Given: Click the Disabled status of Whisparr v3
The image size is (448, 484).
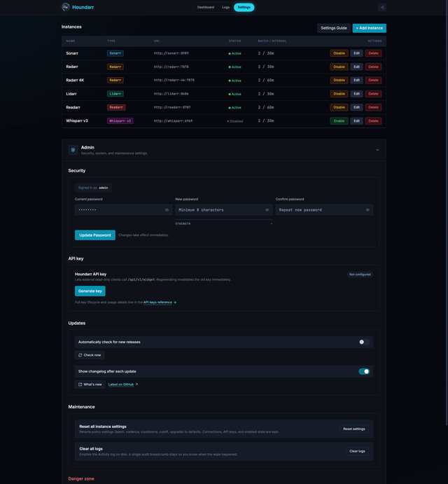Looking at the screenshot, I should pos(235,121).
